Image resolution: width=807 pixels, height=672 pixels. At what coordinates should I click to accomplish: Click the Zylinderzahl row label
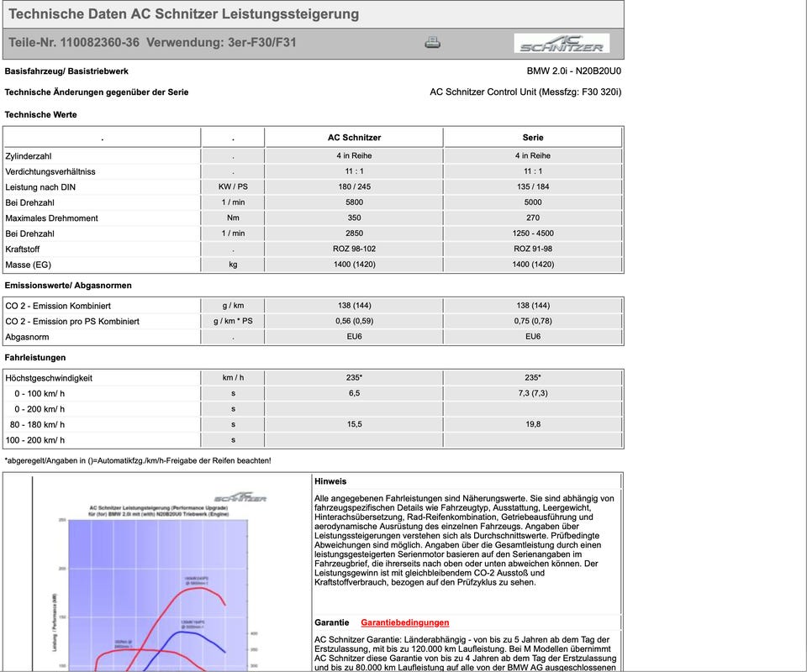(29, 155)
